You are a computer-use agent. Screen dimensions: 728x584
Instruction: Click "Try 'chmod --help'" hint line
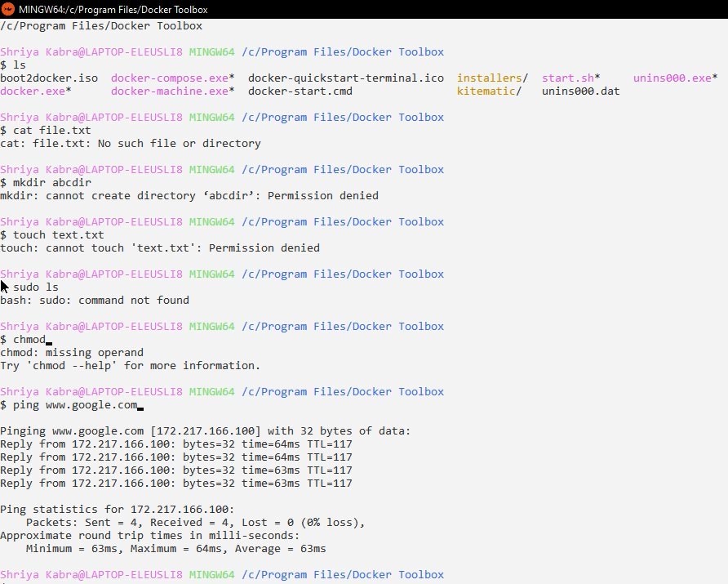[130, 366]
